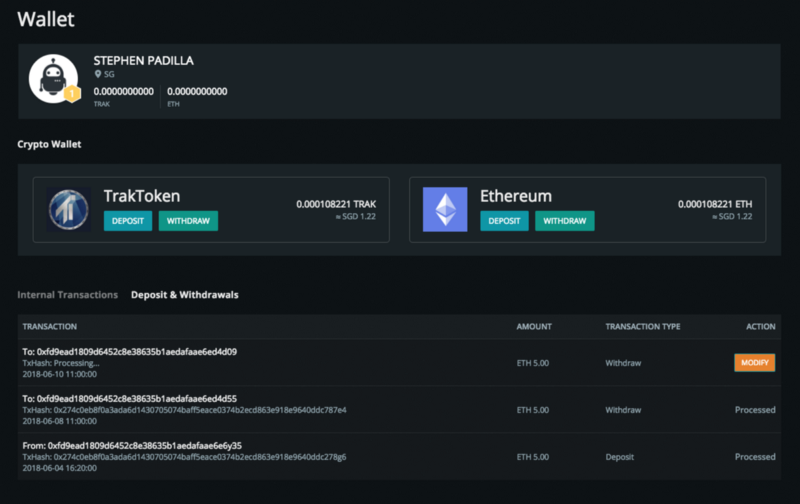
Task: Click the Processed status in the Deposit row
Action: [755, 457]
